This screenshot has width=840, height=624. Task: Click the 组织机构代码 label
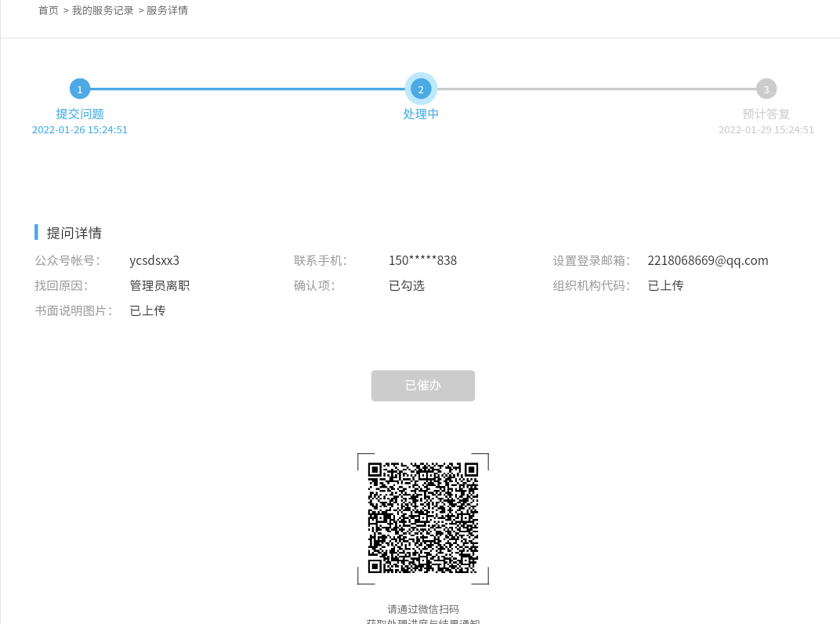[x=592, y=285]
